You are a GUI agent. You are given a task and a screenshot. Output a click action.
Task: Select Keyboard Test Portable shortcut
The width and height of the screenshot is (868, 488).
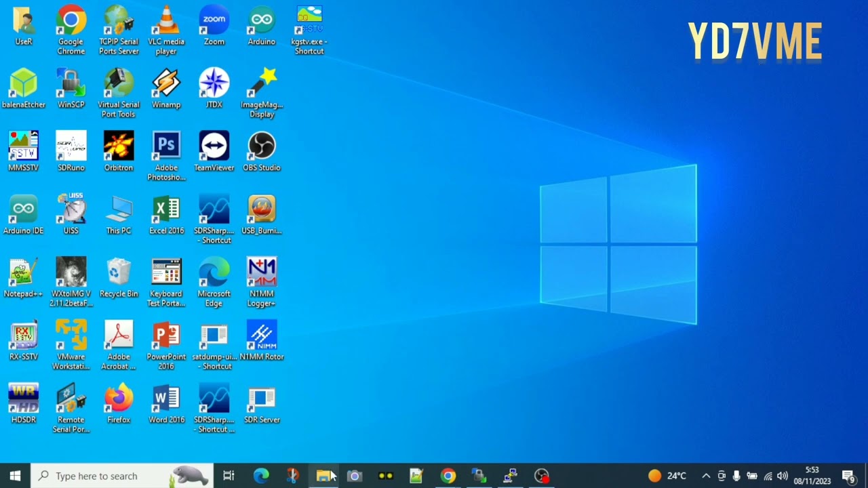166,283
